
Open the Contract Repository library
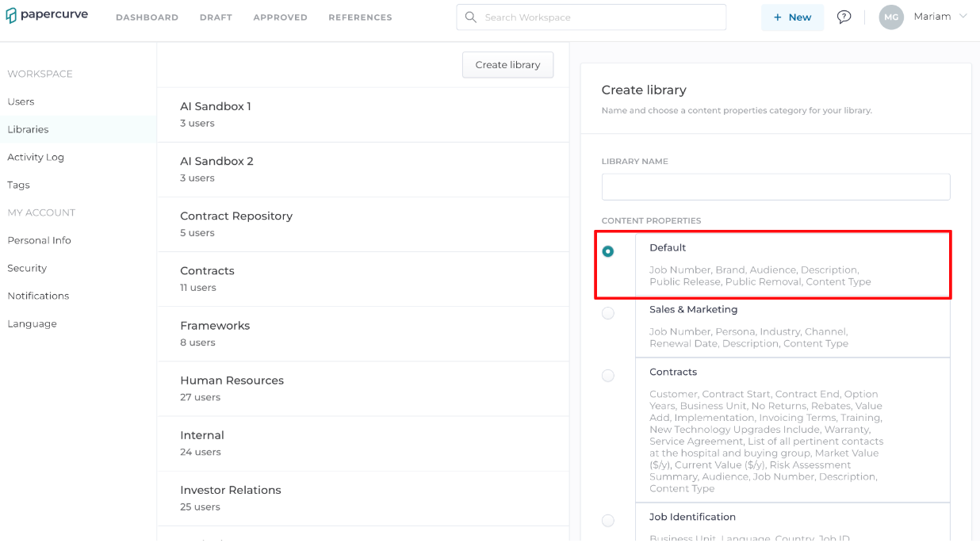point(363,224)
